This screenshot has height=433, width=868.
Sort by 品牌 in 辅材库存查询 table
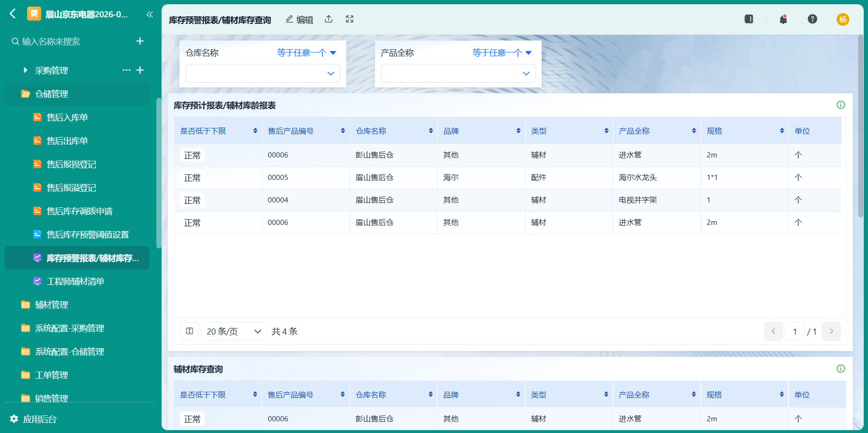click(x=518, y=395)
